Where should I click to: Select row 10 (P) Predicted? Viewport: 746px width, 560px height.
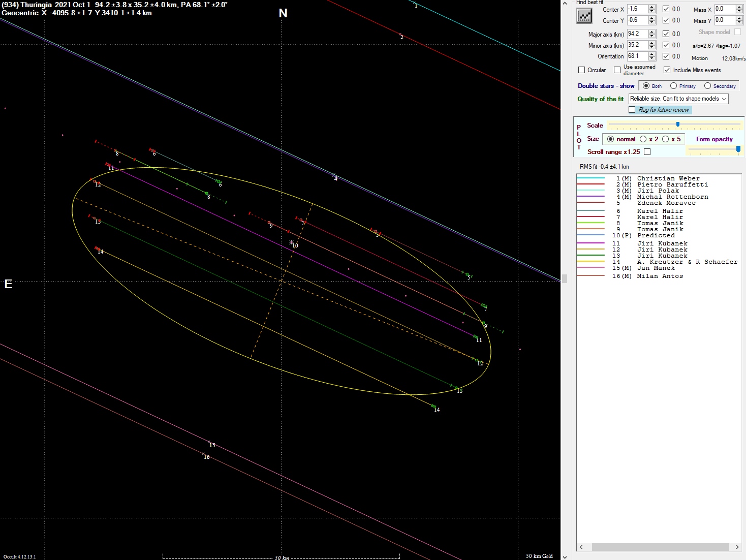(658, 235)
